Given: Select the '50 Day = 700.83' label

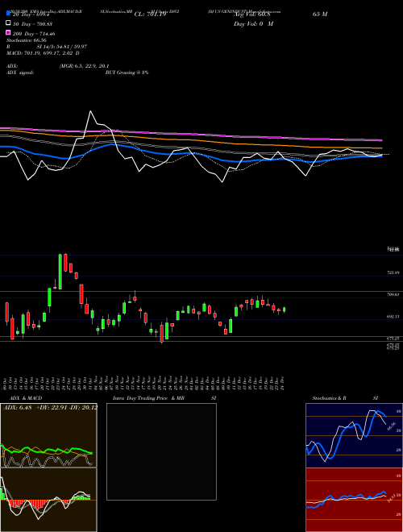Looking at the screenshot, I should click(33, 24).
